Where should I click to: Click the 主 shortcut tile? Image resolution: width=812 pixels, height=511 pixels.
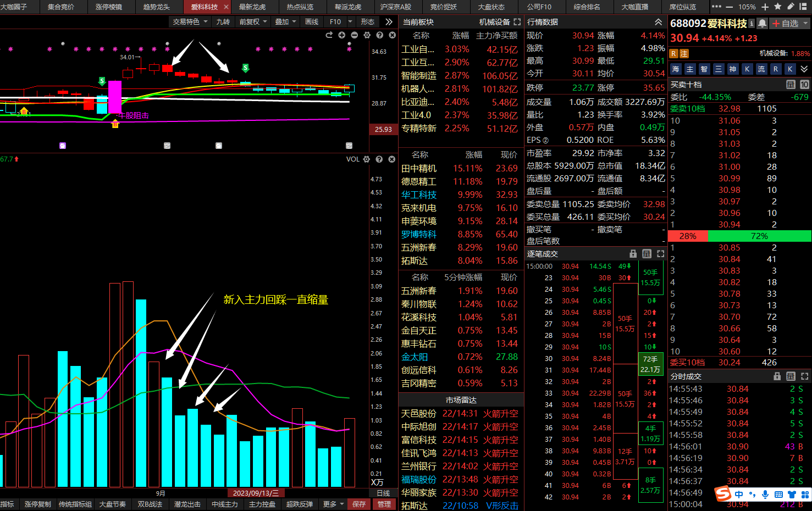(690, 69)
